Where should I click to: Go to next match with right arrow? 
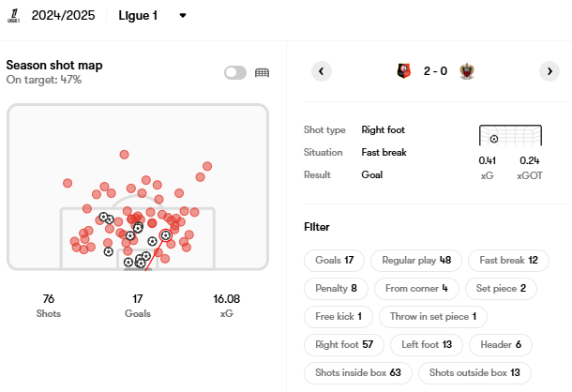pos(549,71)
